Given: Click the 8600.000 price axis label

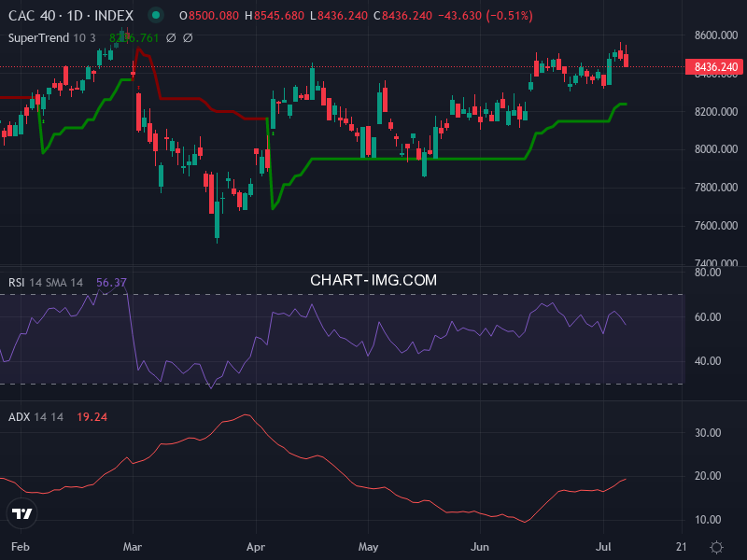Looking at the screenshot, I should click(x=716, y=35).
